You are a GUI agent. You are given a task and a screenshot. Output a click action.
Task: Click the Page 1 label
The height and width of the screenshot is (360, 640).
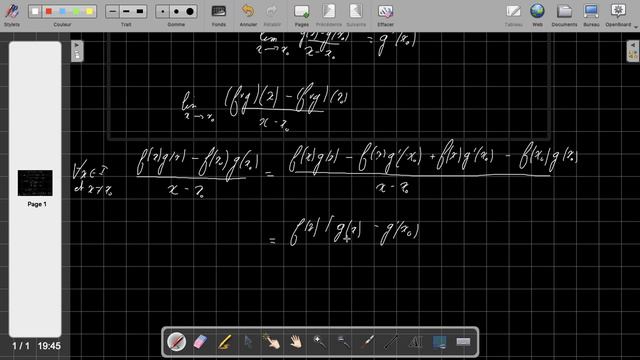click(37, 204)
